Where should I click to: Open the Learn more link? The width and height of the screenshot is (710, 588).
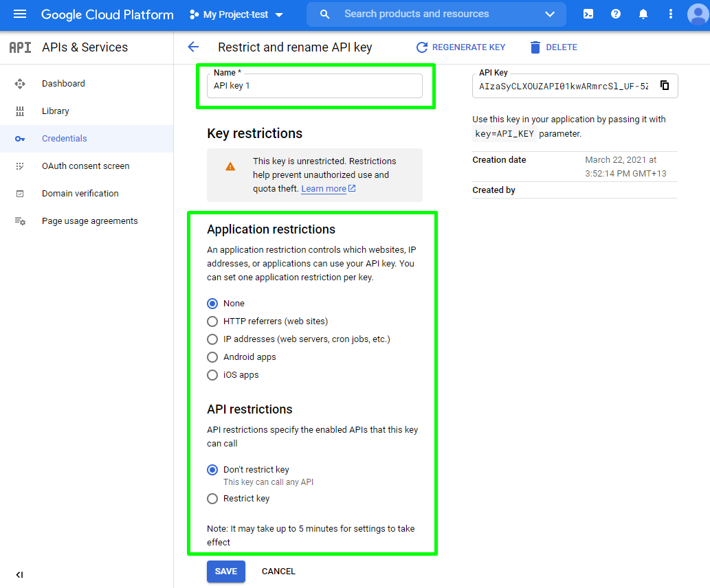pyautogui.click(x=324, y=188)
